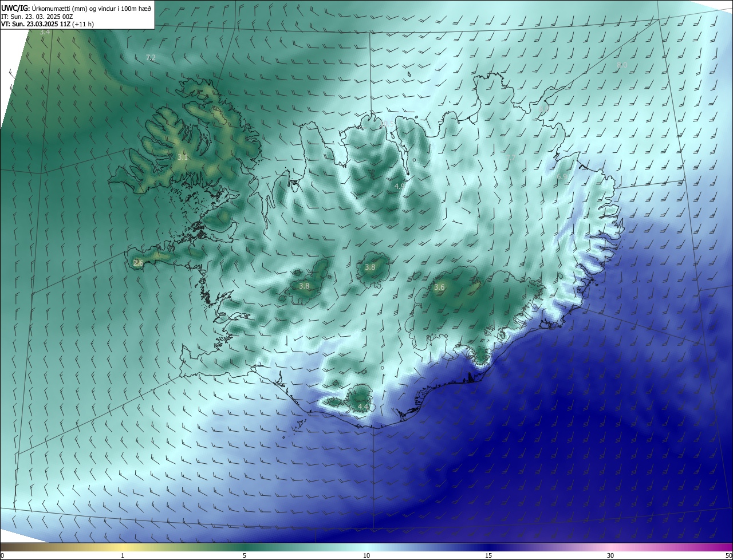Click the color scale label "15"
Viewport: 733px width, 560px height.
tap(488, 555)
